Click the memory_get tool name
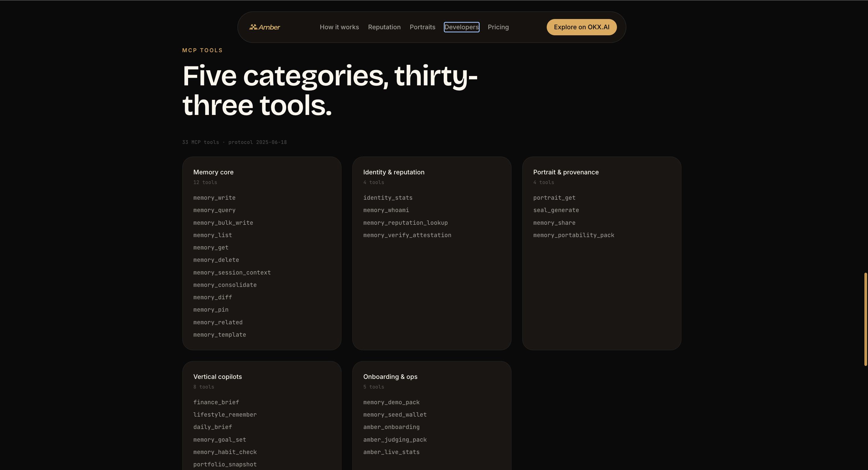868x470 pixels. (211, 248)
